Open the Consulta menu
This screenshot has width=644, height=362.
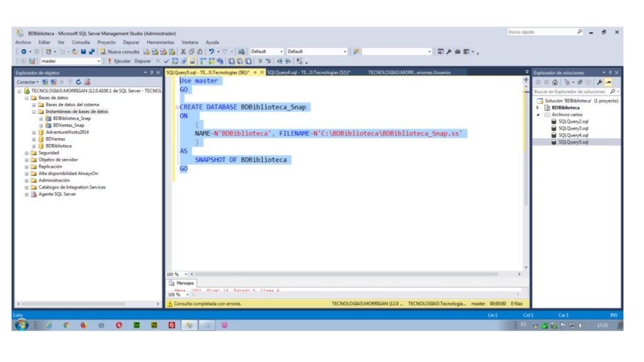pyautogui.click(x=81, y=42)
